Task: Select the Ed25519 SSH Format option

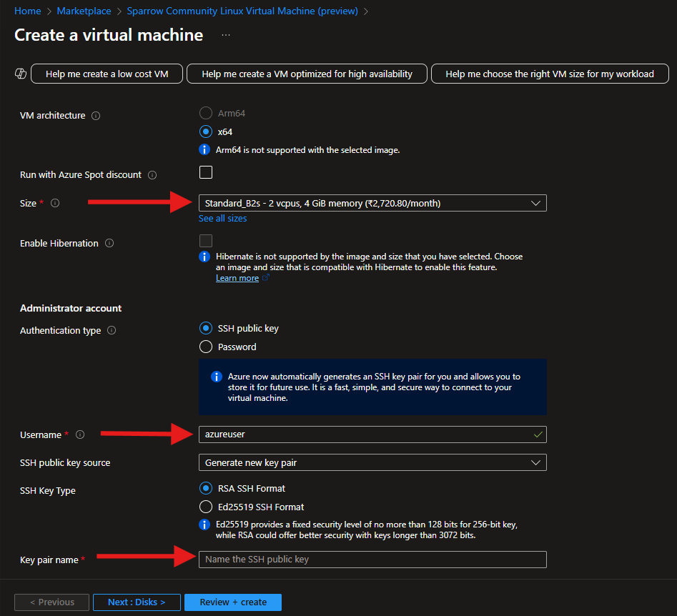Action: pyautogui.click(x=206, y=507)
